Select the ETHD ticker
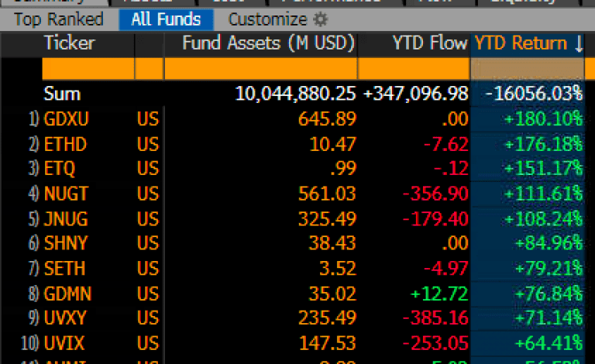 point(67,144)
